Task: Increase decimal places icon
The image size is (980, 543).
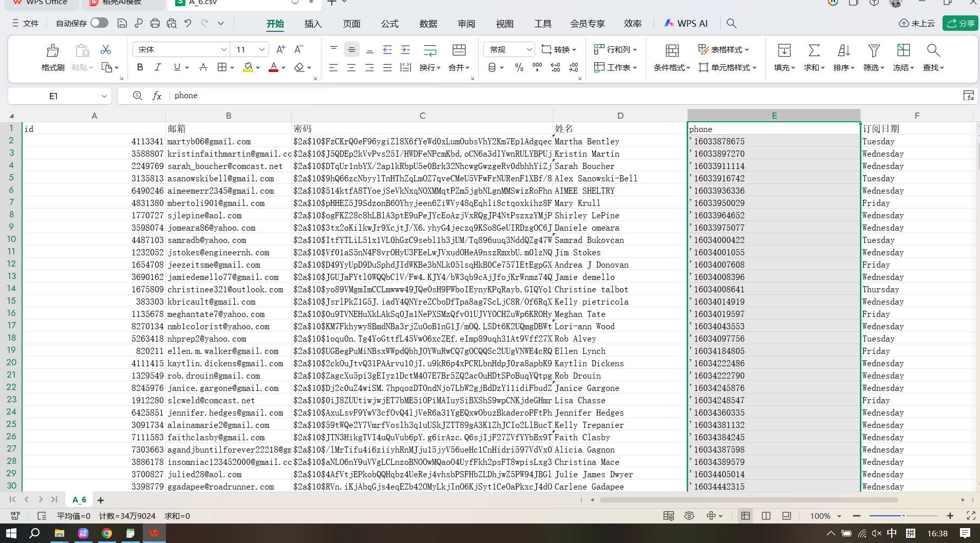Action: point(555,67)
